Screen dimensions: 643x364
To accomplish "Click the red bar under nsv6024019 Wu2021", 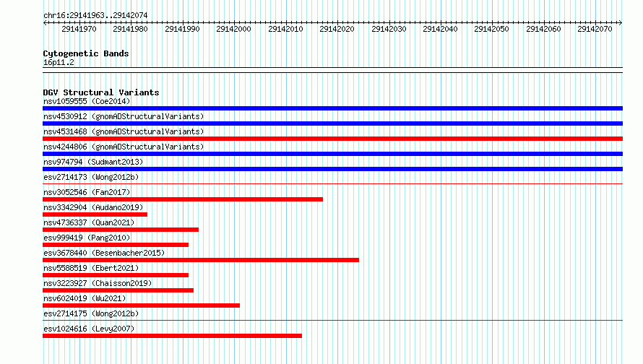I will [141, 305].
